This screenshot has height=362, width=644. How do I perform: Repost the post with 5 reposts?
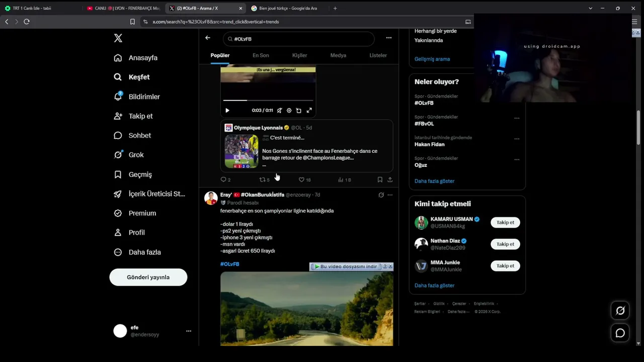point(264,179)
